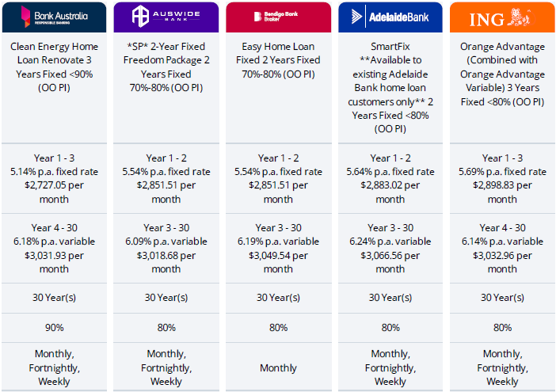556x392 pixels.
Task: Select *SP* 2-Year Fixed Freedom Package name
Action: (166, 67)
